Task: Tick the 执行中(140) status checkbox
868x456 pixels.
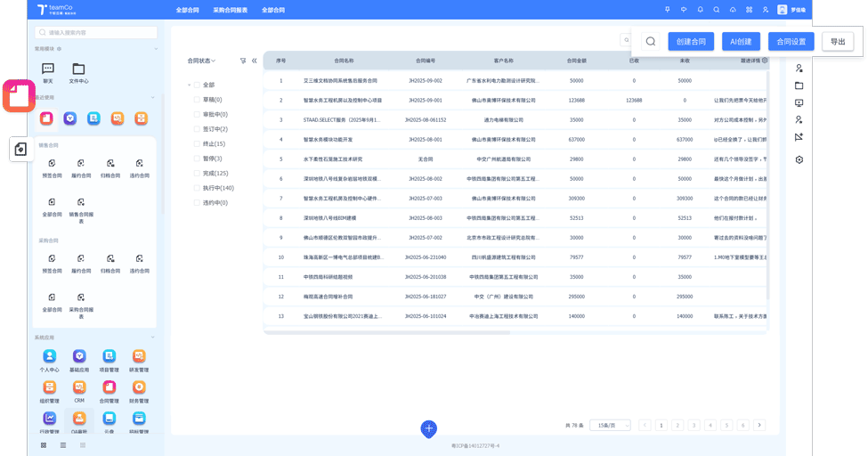Action: click(197, 188)
